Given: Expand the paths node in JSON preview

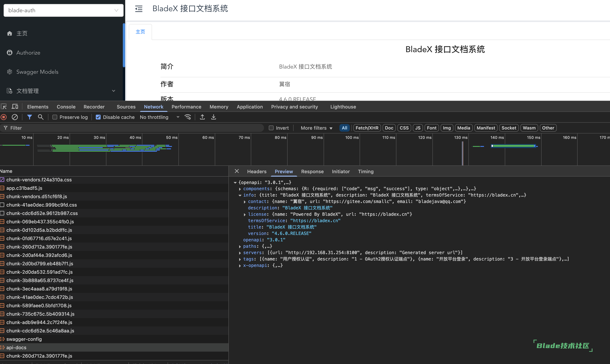Looking at the screenshot, I should (x=240, y=246).
